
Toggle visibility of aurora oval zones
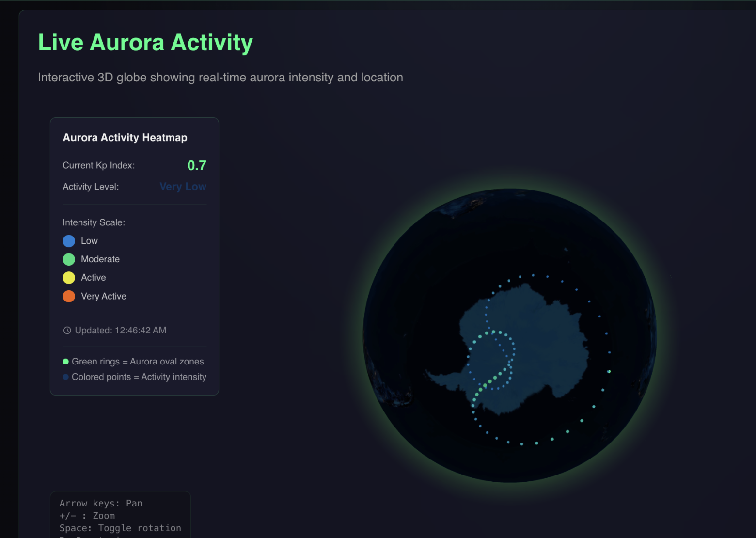coord(138,361)
